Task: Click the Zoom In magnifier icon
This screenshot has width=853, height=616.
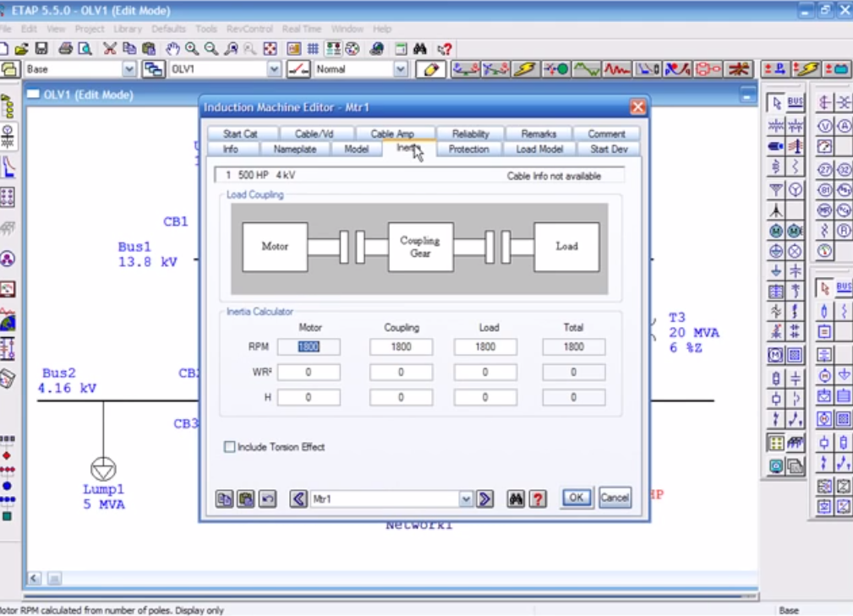Action: pos(192,49)
